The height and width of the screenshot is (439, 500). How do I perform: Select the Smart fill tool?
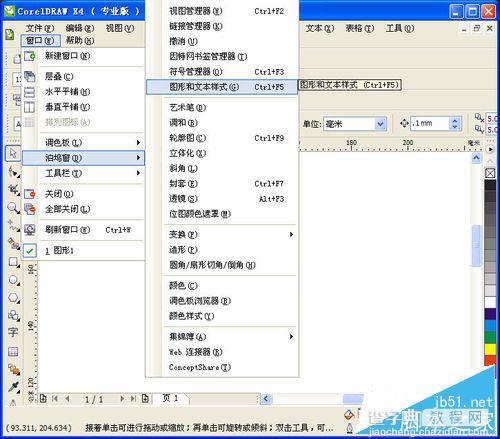click(x=13, y=244)
